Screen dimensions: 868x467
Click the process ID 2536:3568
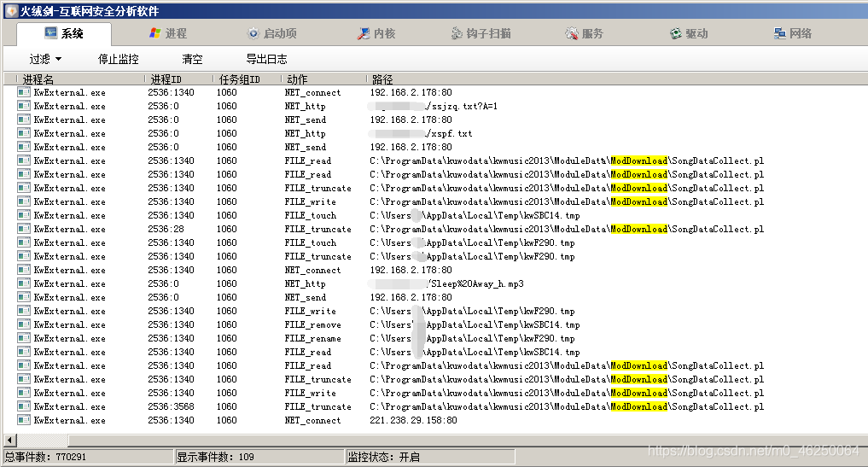point(171,406)
